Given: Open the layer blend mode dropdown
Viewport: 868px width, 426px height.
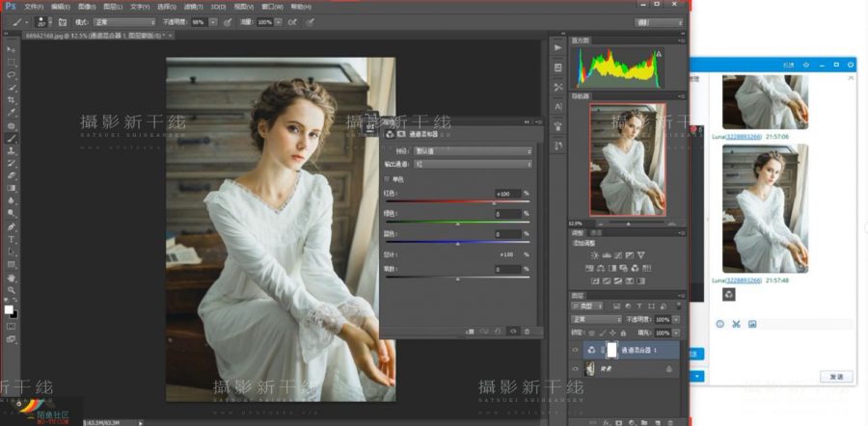Looking at the screenshot, I should (x=597, y=320).
